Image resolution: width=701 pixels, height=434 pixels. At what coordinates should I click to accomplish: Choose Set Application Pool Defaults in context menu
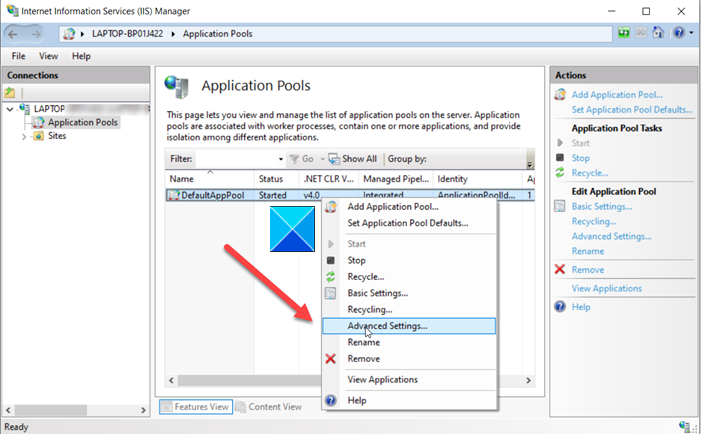pos(409,223)
